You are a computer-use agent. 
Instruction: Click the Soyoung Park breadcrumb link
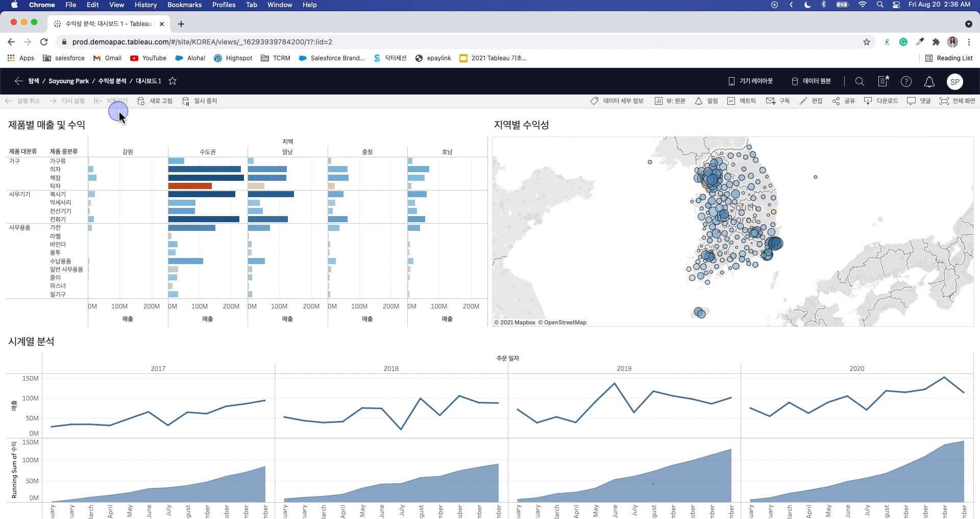pyautogui.click(x=68, y=81)
